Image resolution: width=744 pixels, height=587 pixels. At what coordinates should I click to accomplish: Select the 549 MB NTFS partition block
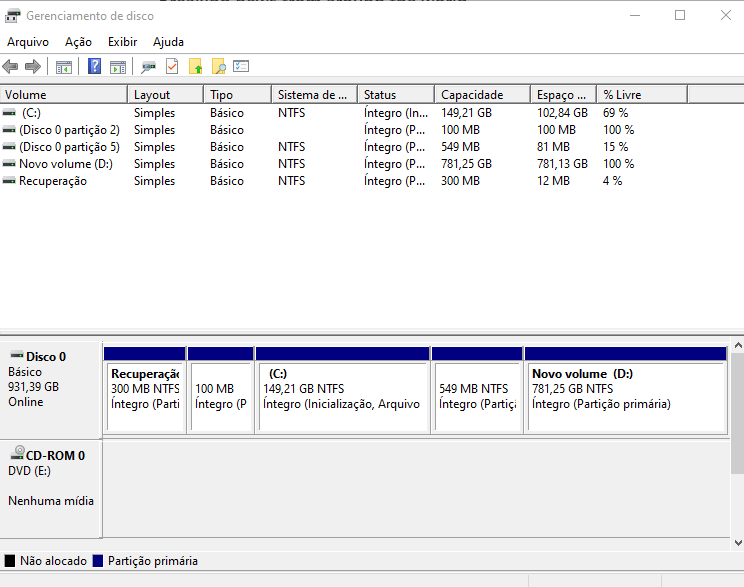pos(477,390)
